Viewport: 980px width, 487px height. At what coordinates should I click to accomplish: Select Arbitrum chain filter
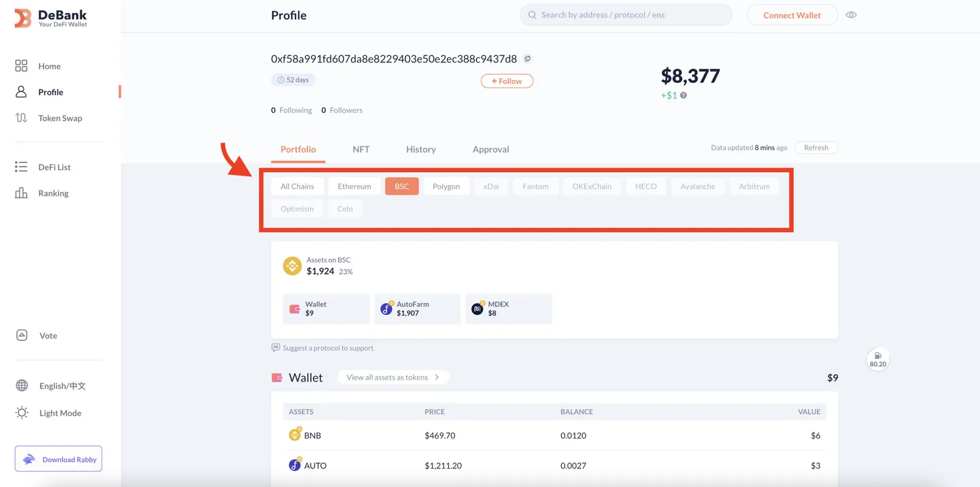(754, 186)
